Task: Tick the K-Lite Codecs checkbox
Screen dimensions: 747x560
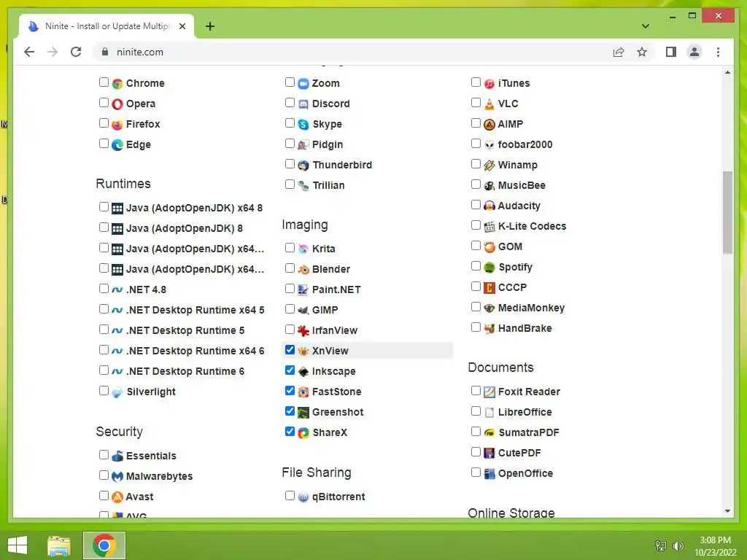Action: coord(476,225)
